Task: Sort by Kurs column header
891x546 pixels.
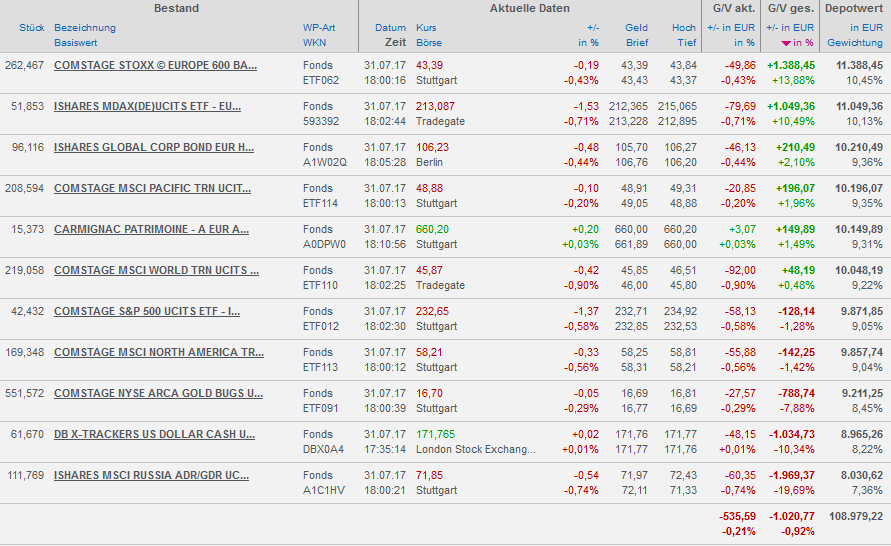Action: 426,28
